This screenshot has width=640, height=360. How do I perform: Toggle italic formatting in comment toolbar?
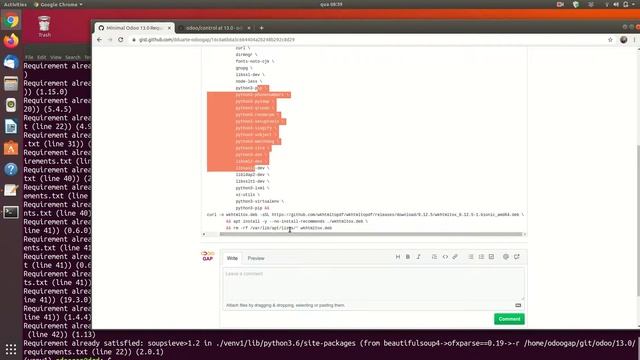click(418, 257)
